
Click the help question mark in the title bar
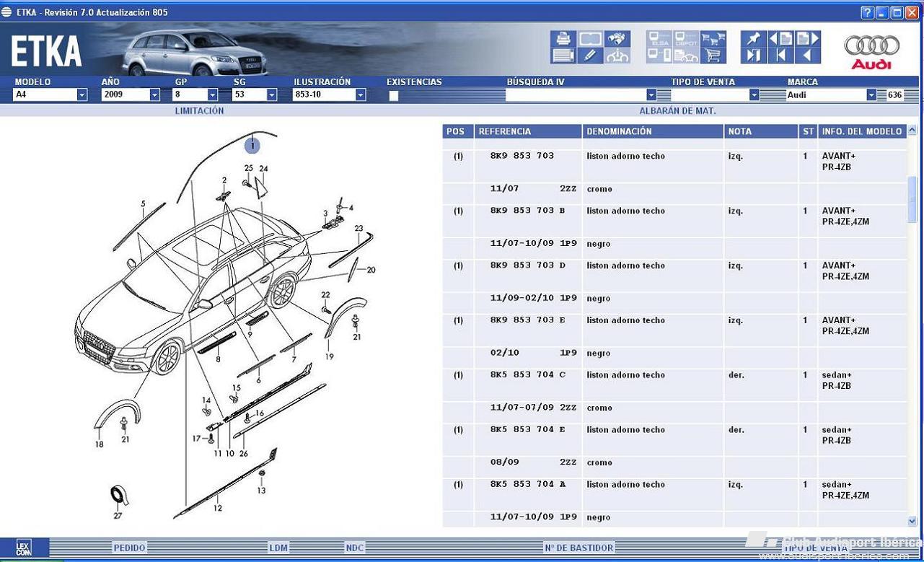click(x=867, y=12)
